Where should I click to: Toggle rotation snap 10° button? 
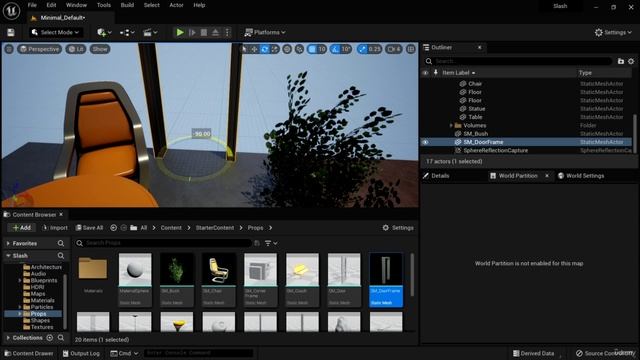341,49
